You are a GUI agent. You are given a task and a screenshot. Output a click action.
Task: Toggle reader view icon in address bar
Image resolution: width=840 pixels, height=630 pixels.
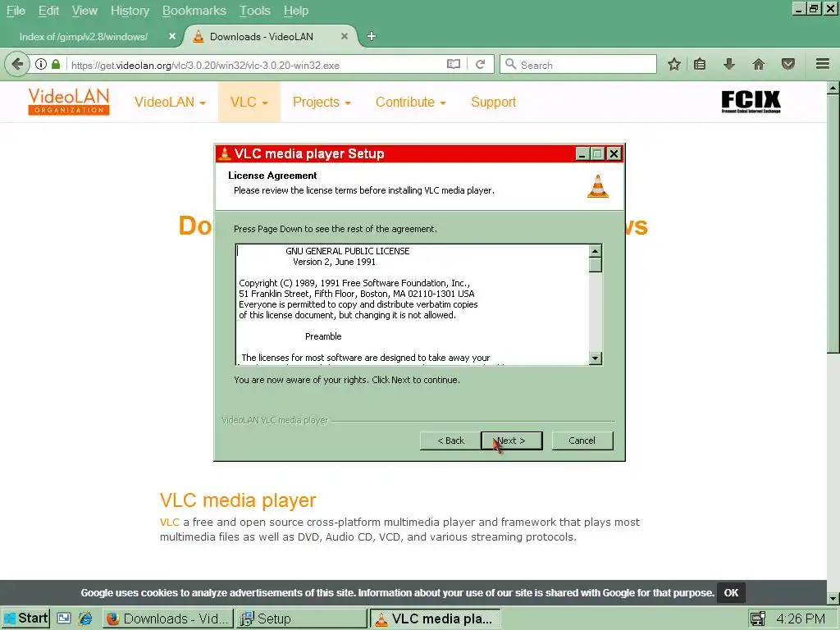tap(453, 65)
